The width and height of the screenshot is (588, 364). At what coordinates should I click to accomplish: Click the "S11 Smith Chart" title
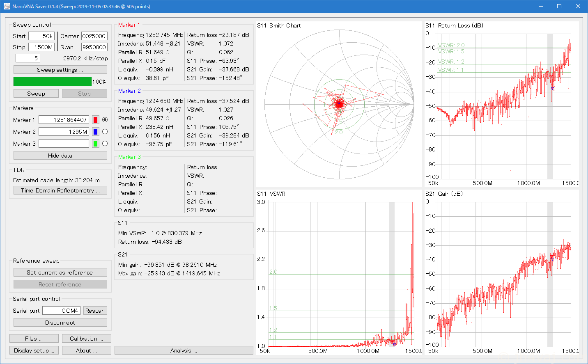point(279,25)
